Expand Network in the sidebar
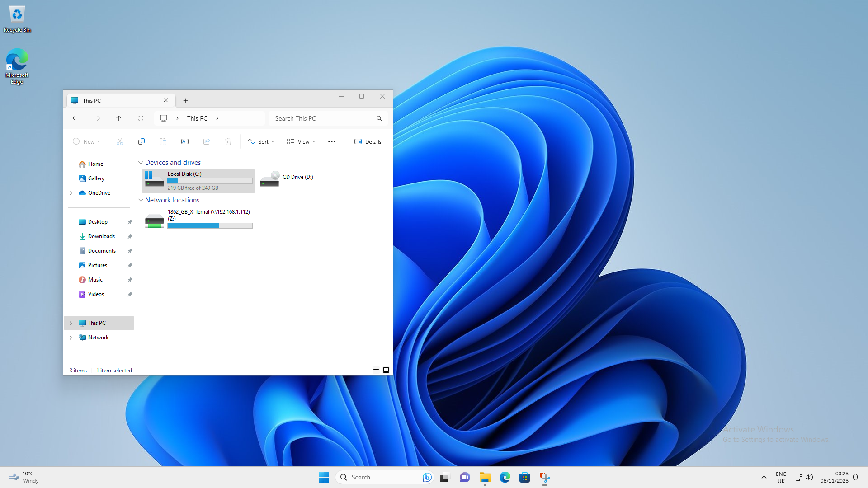The width and height of the screenshot is (868, 488). tap(71, 338)
